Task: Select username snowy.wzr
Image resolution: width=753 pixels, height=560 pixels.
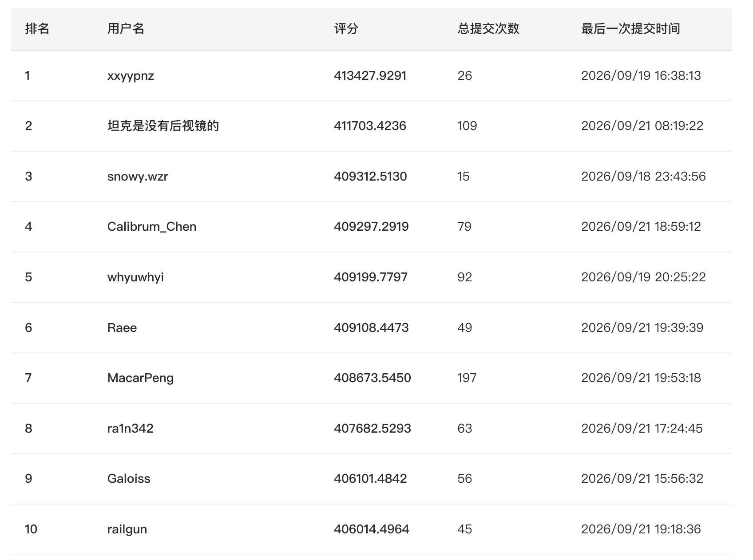Action: click(x=138, y=177)
